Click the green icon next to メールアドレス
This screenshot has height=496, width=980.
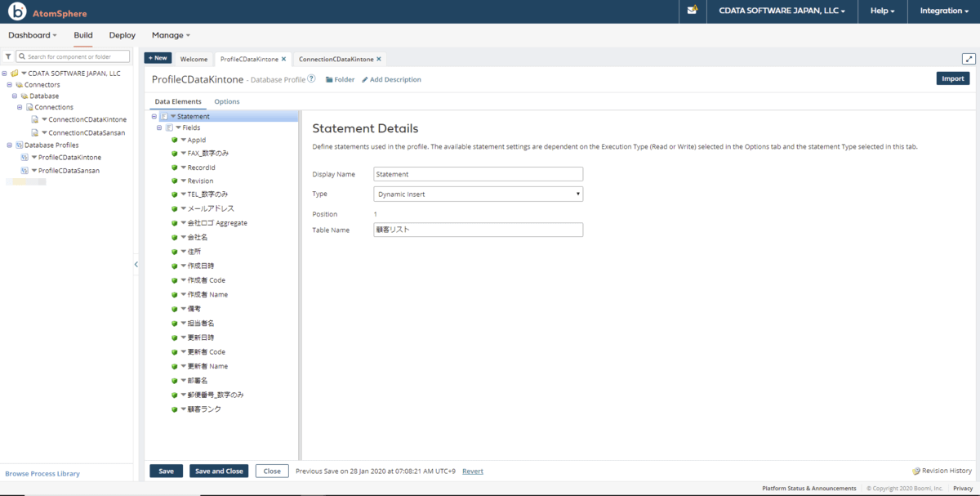click(x=175, y=208)
